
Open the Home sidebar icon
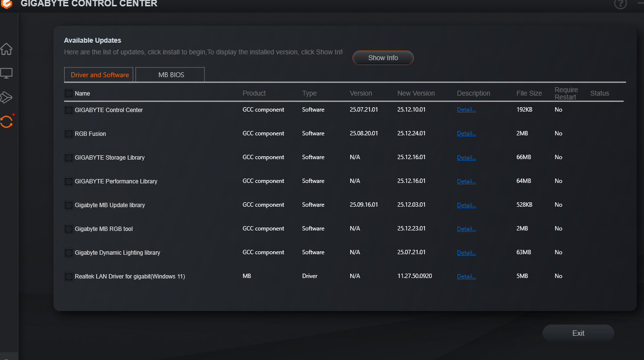[x=6, y=49]
